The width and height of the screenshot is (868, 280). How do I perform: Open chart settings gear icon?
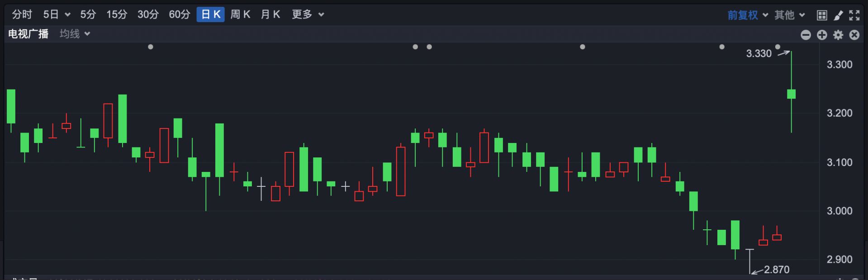coord(838,35)
